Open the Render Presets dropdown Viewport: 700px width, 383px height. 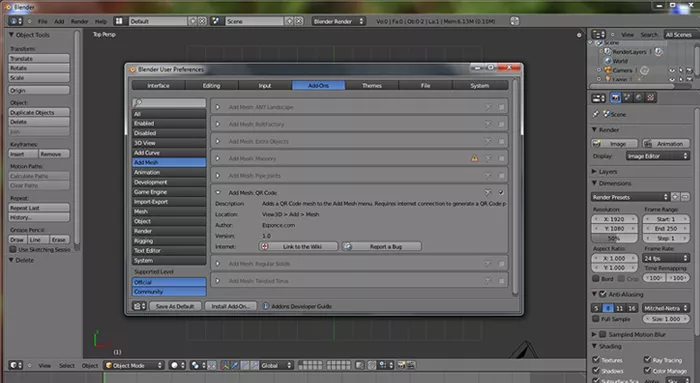coord(630,197)
